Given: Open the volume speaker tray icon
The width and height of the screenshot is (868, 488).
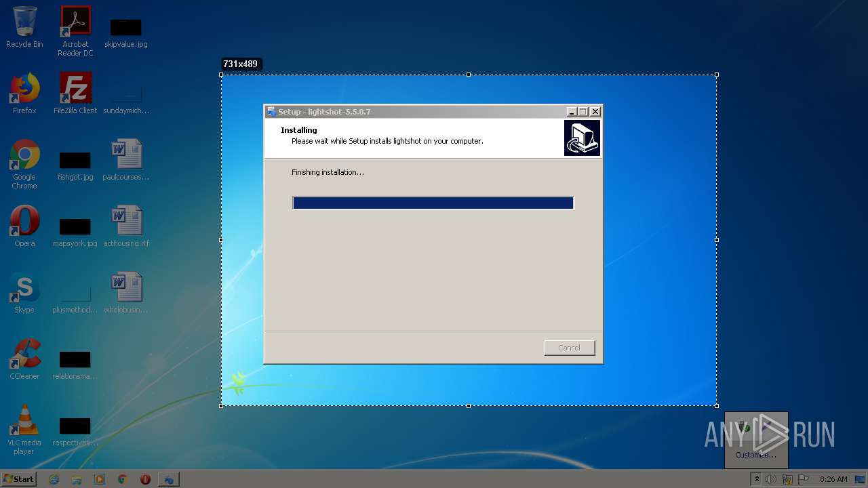Looking at the screenshot, I should pyautogui.click(x=771, y=479).
